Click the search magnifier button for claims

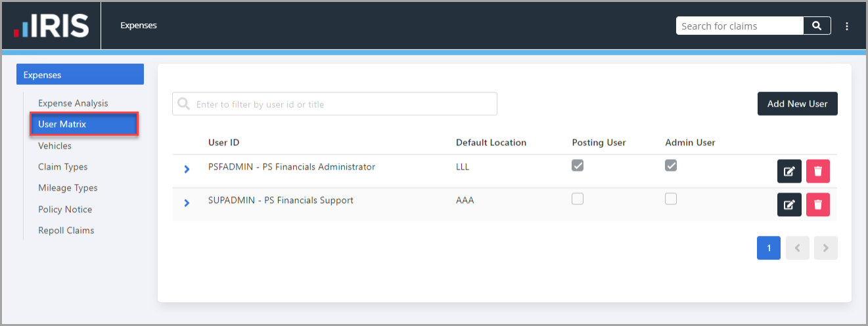(817, 26)
